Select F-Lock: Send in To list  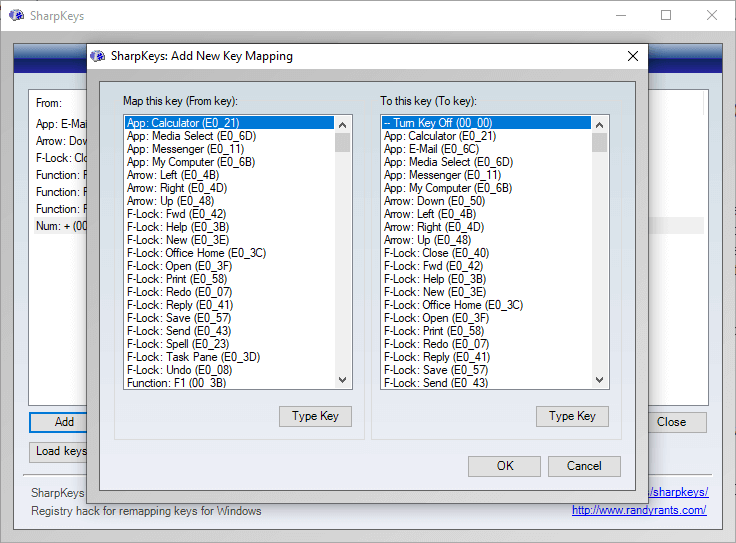[486, 382]
